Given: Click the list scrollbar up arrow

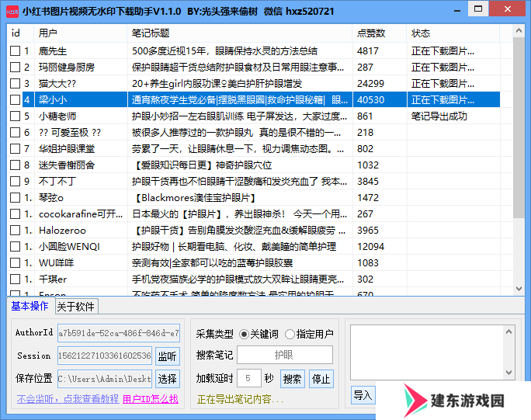Looking at the screenshot, I should click(x=519, y=31).
